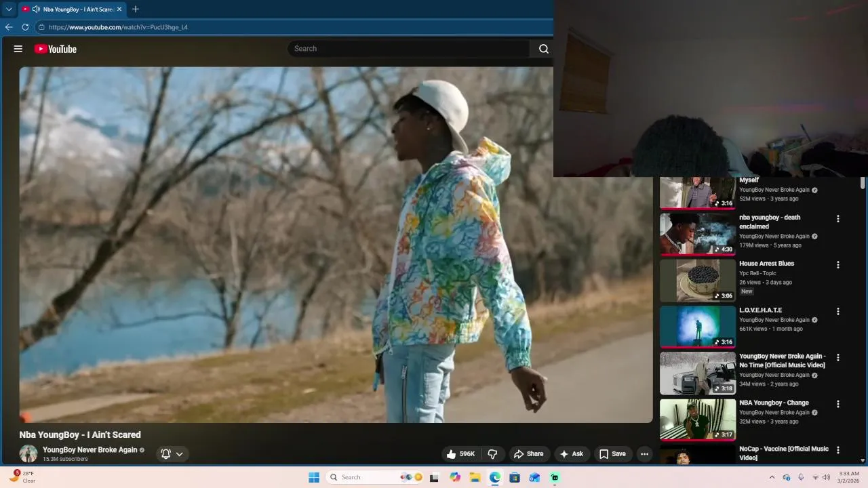Click 'NoCap - Vaccine [Official Music Video]' title
868x488 pixels.
tap(784, 453)
